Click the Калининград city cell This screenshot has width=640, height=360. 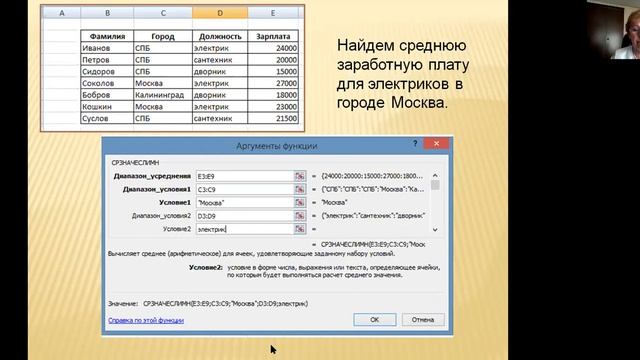pyautogui.click(x=163, y=95)
